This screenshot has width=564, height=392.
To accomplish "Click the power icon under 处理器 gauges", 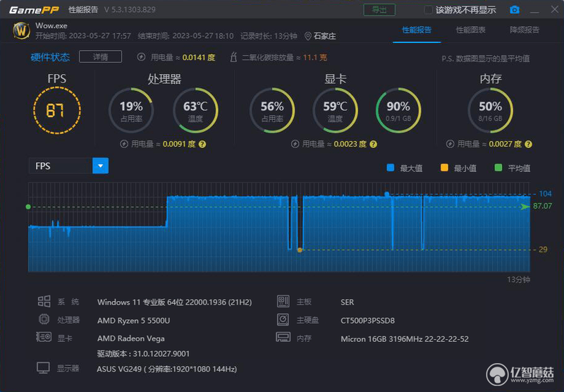I will pyautogui.click(x=124, y=145).
